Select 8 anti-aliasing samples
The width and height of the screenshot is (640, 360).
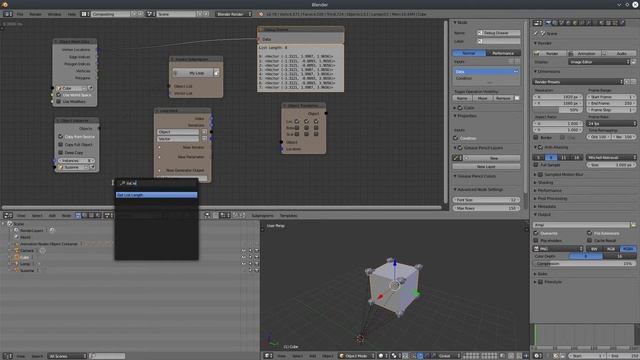click(x=551, y=158)
